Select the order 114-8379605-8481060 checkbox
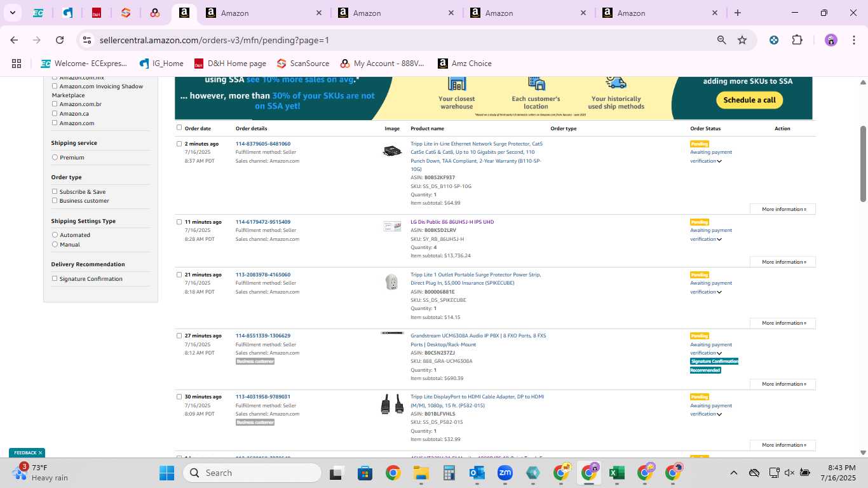This screenshot has width=868, height=488. 179,144
